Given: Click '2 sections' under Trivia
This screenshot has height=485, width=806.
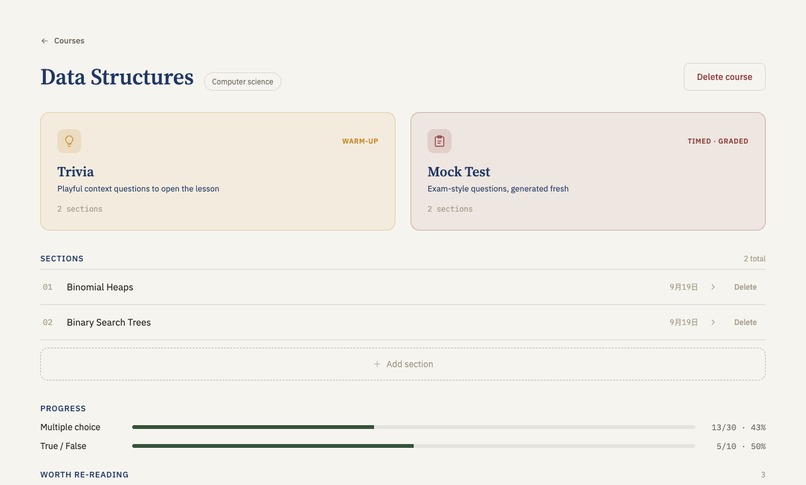Looking at the screenshot, I should click(80, 209).
